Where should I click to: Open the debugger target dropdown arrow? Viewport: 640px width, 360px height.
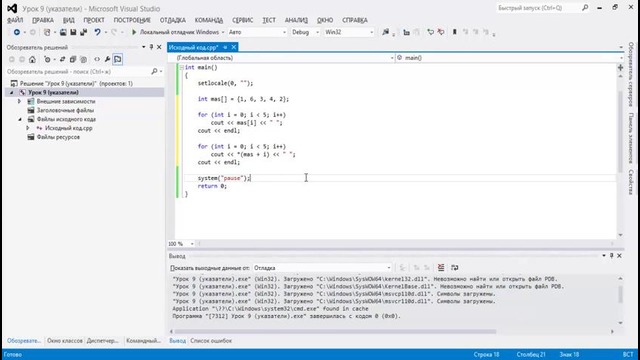point(223,32)
